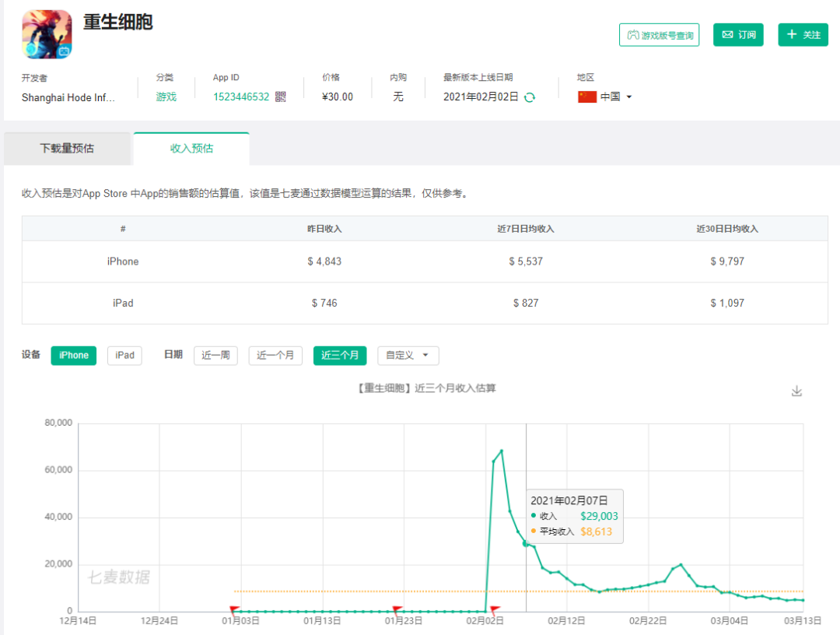Click the red flag marker near 02月02日
840x635 pixels.
pyautogui.click(x=495, y=610)
